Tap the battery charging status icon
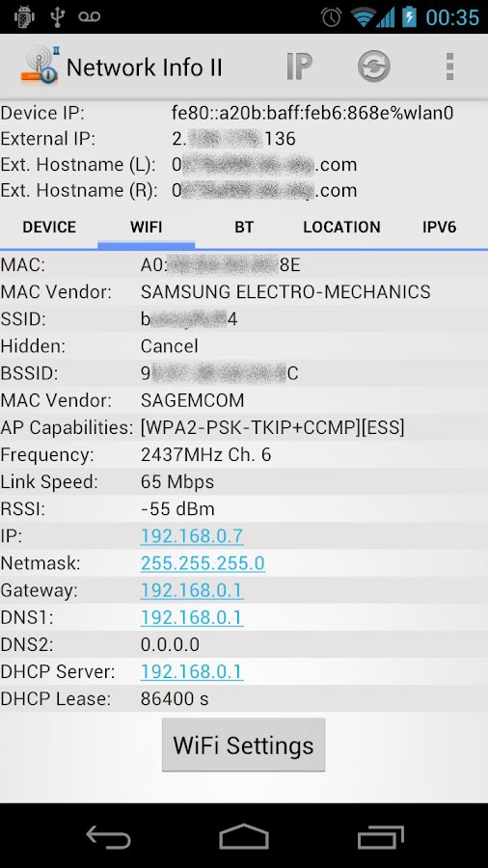Image resolution: width=488 pixels, height=868 pixels. [x=410, y=16]
